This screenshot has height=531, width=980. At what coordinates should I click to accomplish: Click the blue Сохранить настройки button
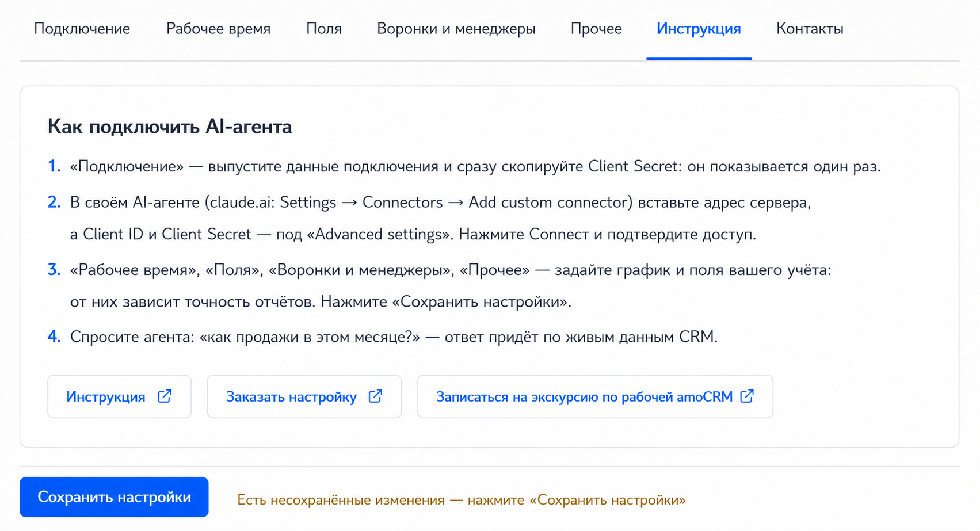tap(114, 497)
